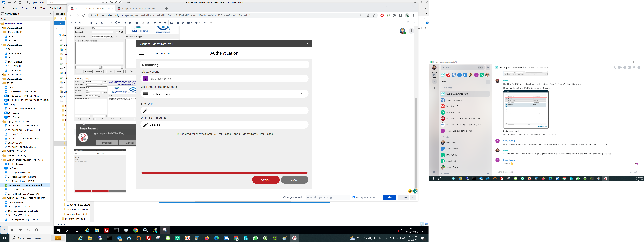Open hamburger menu in Deepnet Authenticator
644x242 pixels.
click(x=142, y=53)
